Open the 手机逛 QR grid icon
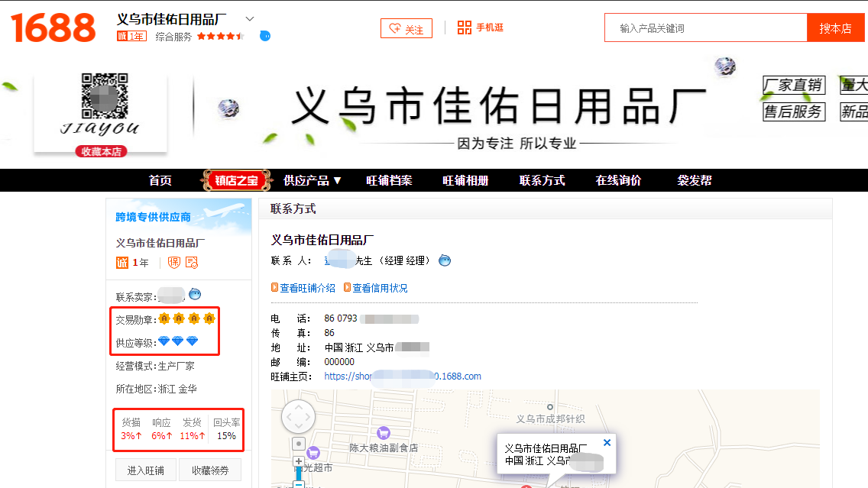 coord(464,27)
